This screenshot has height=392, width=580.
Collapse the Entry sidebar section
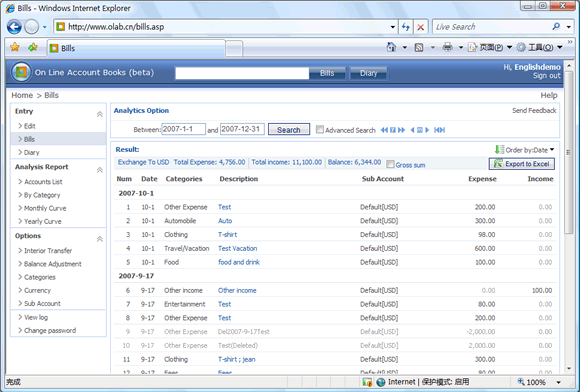(x=100, y=114)
